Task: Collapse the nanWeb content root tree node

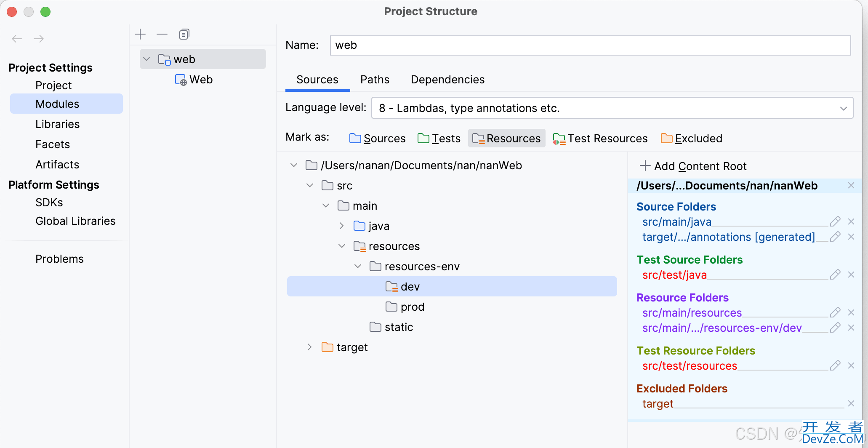Action: pos(294,165)
